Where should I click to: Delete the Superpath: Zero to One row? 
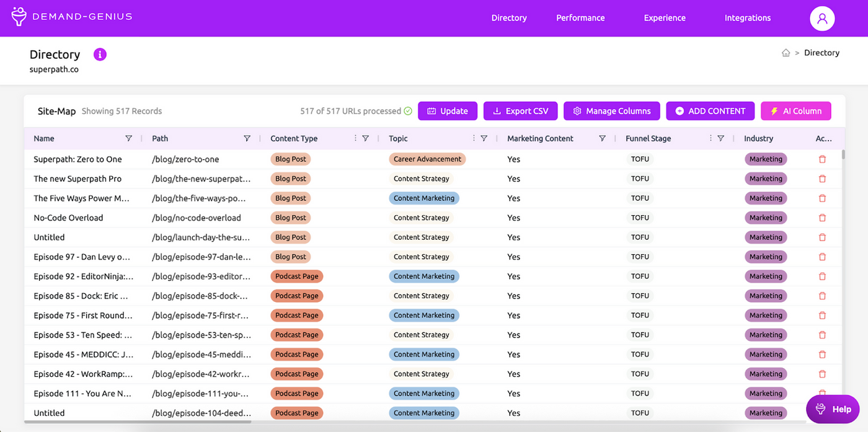822,159
